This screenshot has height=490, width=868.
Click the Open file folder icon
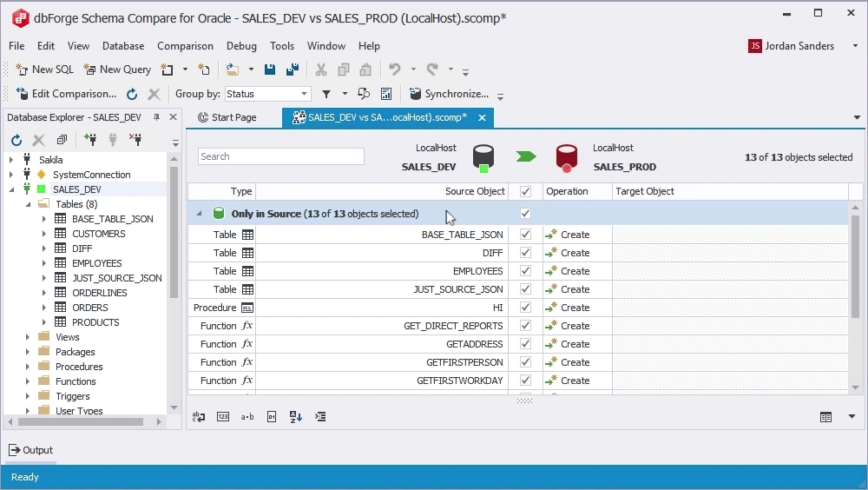point(233,70)
